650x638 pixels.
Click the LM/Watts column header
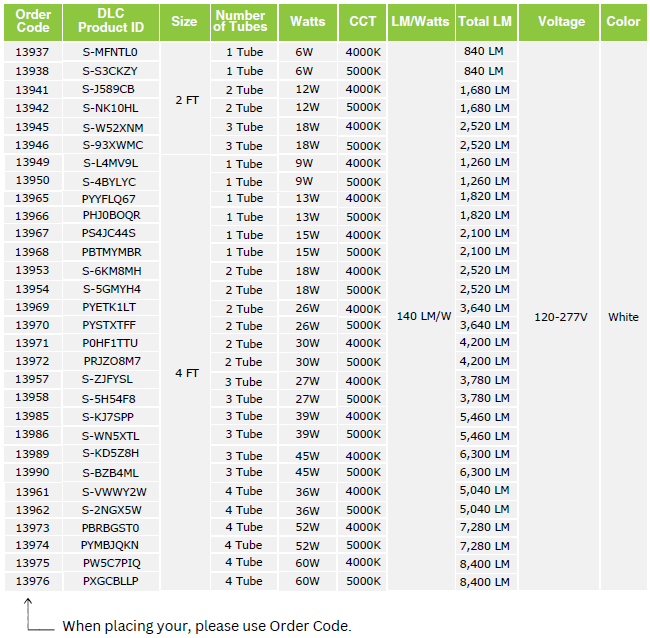(x=421, y=22)
